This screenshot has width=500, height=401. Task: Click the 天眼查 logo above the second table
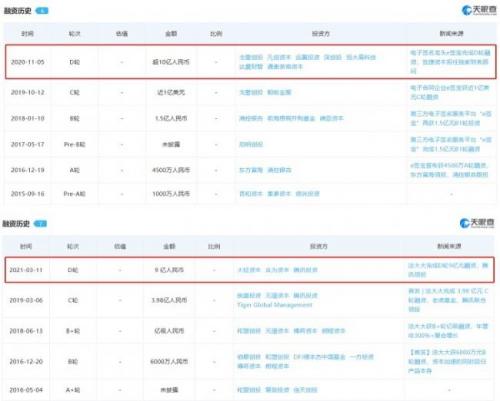pyautogui.click(x=477, y=223)
